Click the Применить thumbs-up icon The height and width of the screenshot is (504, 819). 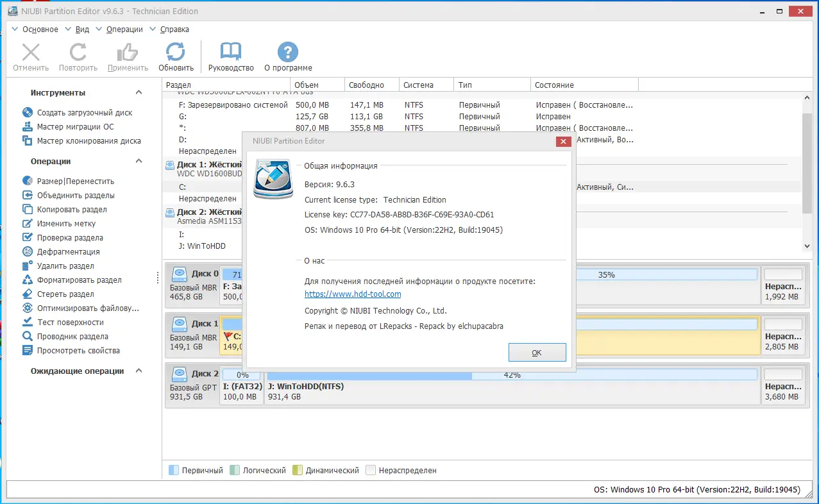[x=128, y=52]
